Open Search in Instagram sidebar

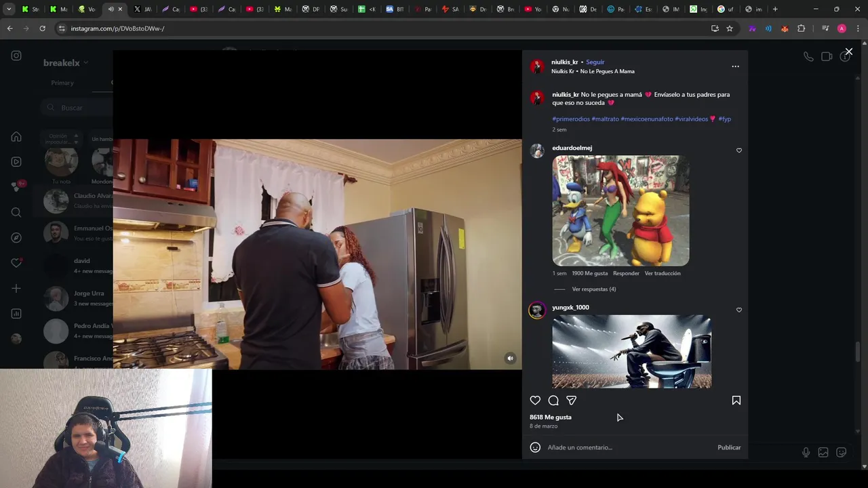(x=16, y=212)
